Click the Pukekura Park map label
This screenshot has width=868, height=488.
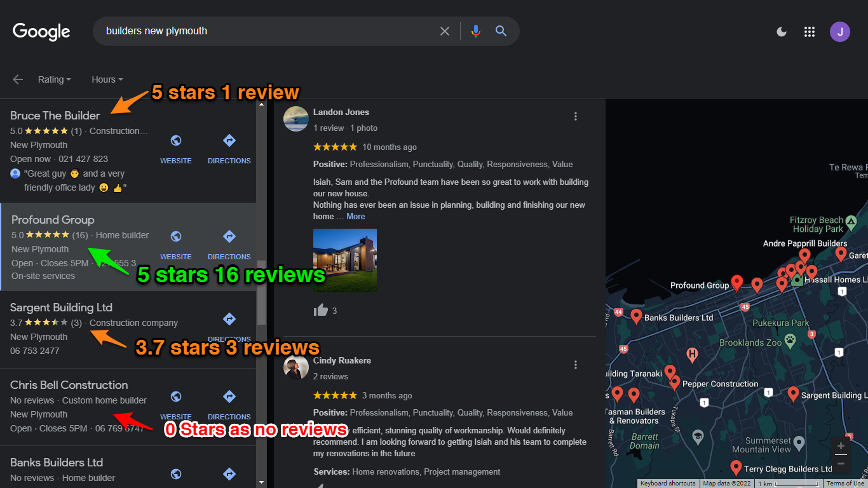(x=781, y=323)
